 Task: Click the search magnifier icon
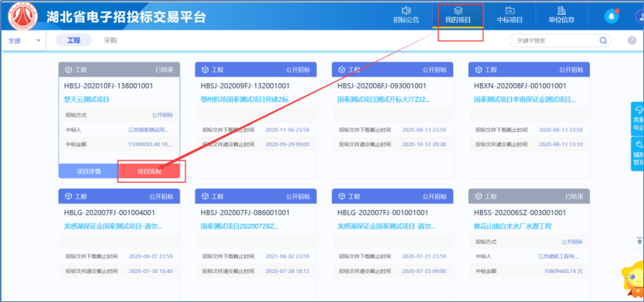click(x=602, y=40)
